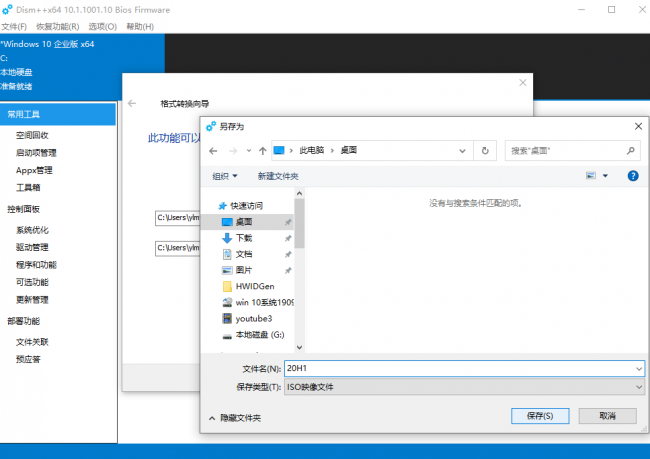The height and width of the screenshot is (459, 650).
Task: Close the 格式转换向导 wizard window
Action: (x=523, y=83)
